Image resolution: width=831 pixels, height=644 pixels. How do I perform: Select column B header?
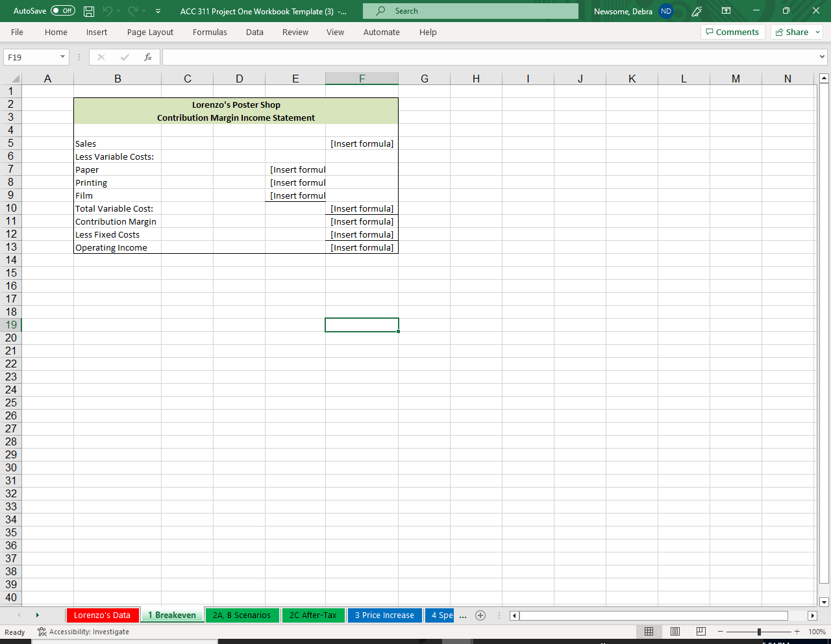pos(118,79)
